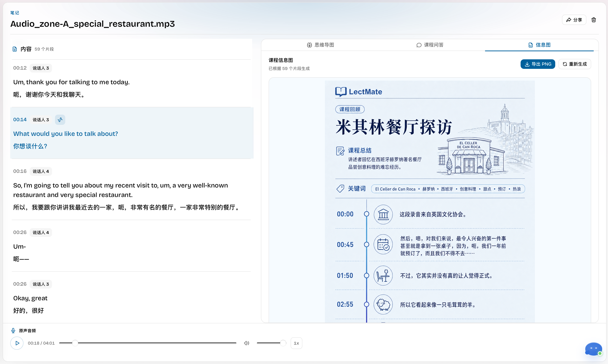
Task: Click the audio progress slider thumb
Action: (x=75, y=343)
